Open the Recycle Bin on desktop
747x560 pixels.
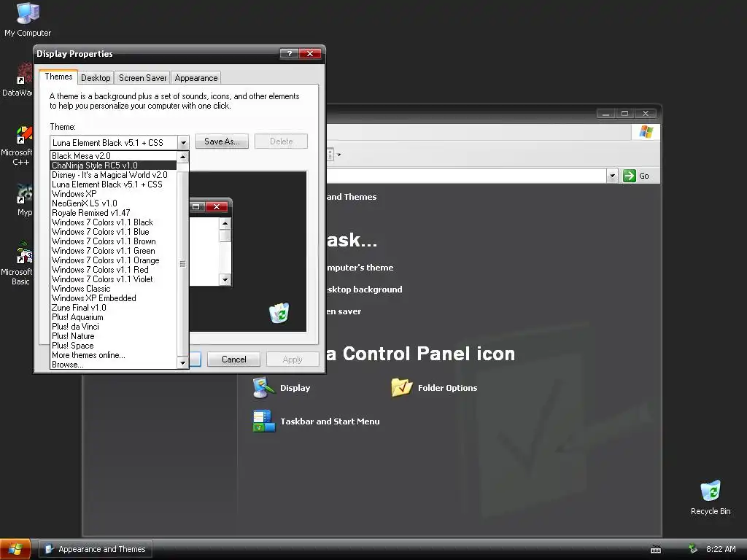coord(711,497)
